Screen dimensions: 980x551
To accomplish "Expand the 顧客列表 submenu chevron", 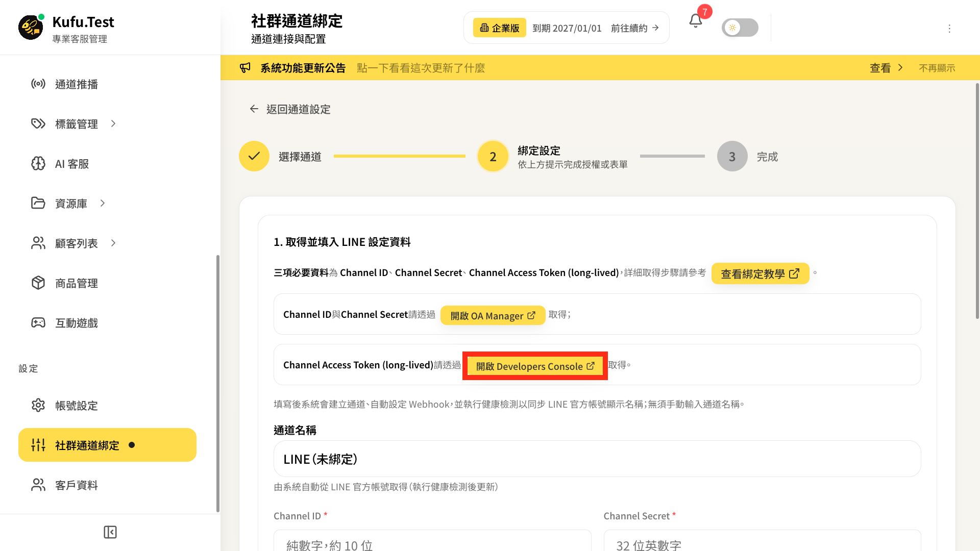I will (x=113, y=243).
